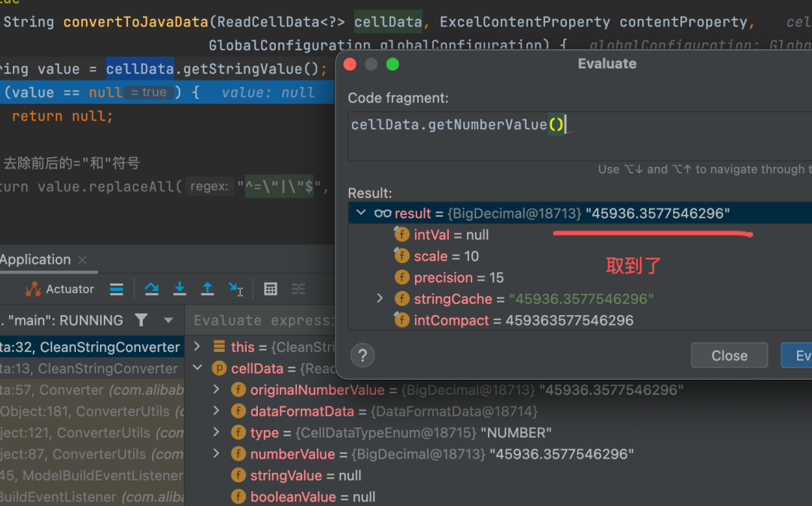Click the threads list layout icon
Viewport: 812px width, 506px height.
point(117,289)
